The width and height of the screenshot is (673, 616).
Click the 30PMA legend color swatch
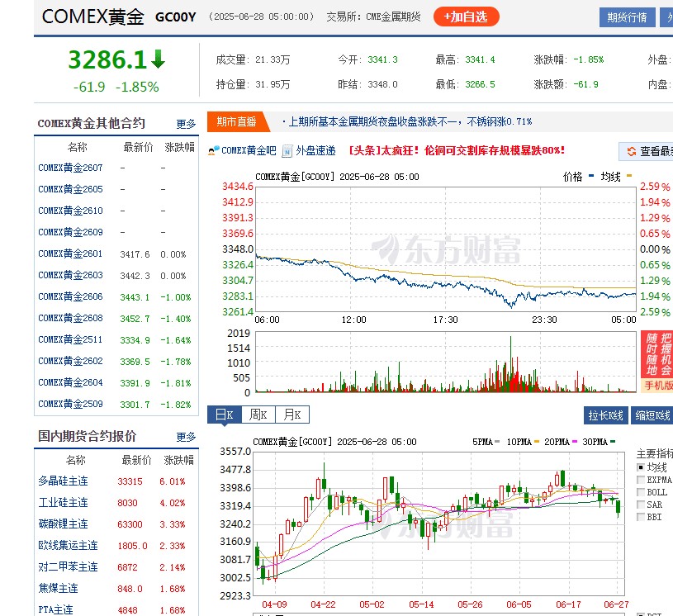(613, 442)
